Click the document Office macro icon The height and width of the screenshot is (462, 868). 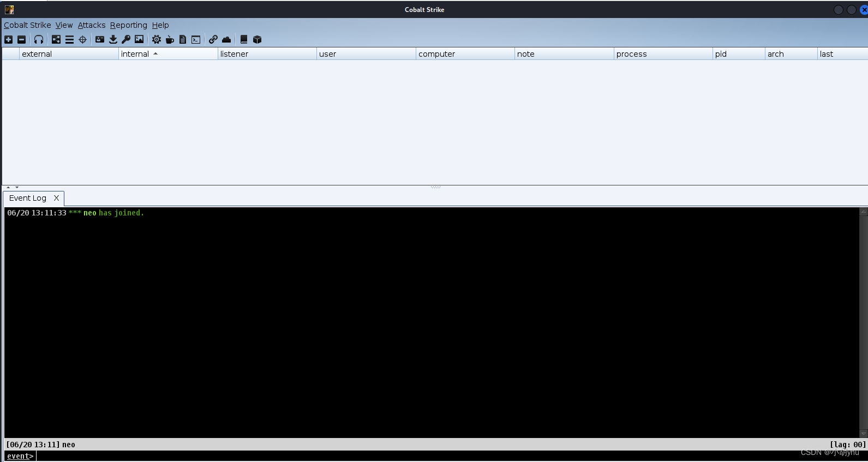click(183, 39)
